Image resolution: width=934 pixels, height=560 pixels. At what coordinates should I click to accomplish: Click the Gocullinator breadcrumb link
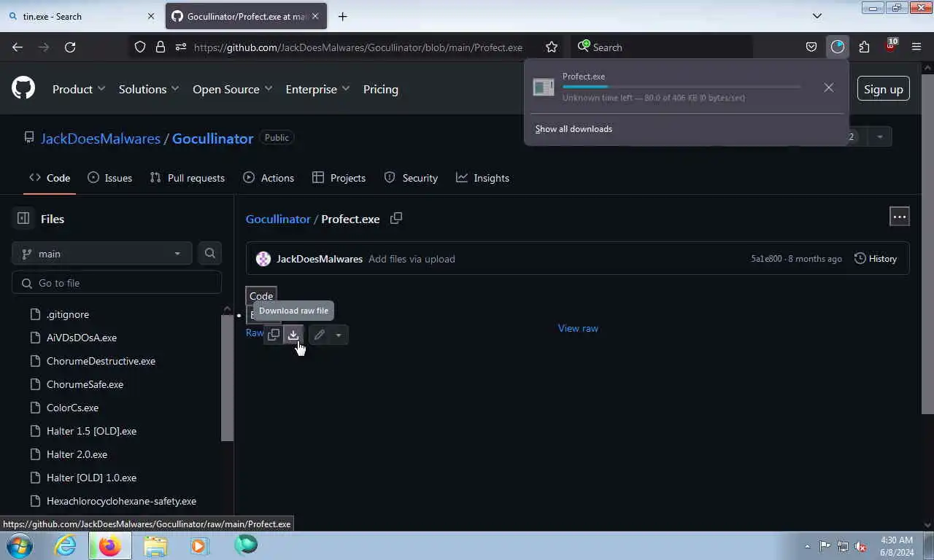click(278, 219)
